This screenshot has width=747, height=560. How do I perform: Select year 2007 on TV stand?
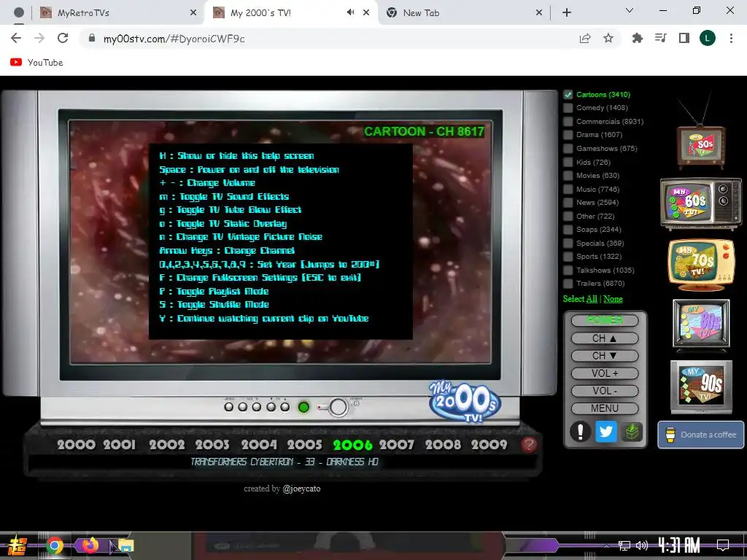point(397,445)
